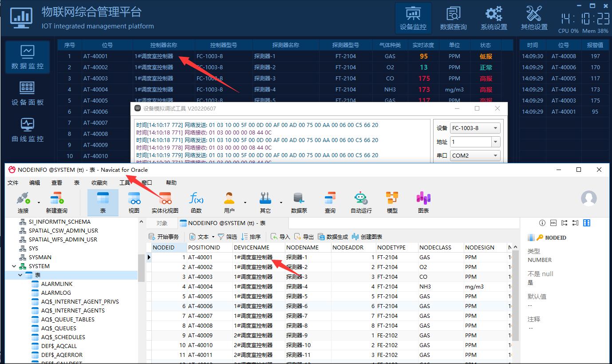Select the ALARMLOG table in tree
The width and height of the screenshot is (612, 364).
coord(56,293)
